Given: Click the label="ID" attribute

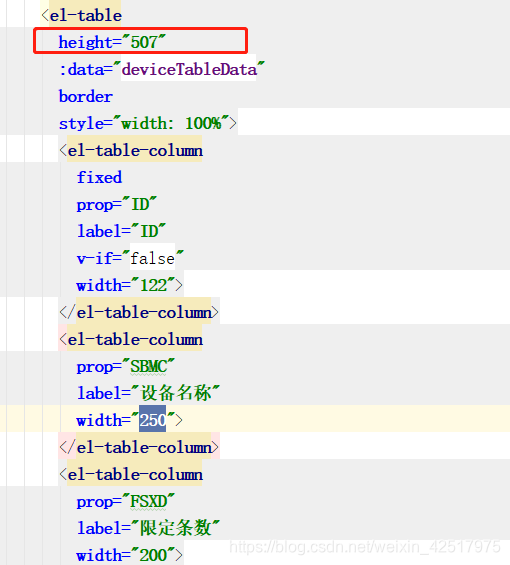Looking at the screenshot, I should 121,231.
